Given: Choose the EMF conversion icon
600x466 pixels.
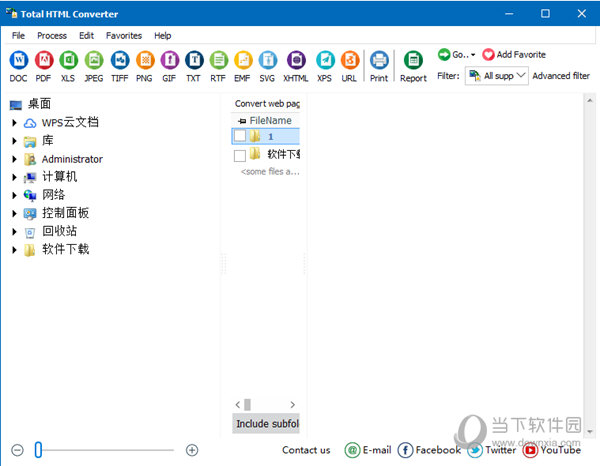Looking at the screenshot, I should coord(243,60).
